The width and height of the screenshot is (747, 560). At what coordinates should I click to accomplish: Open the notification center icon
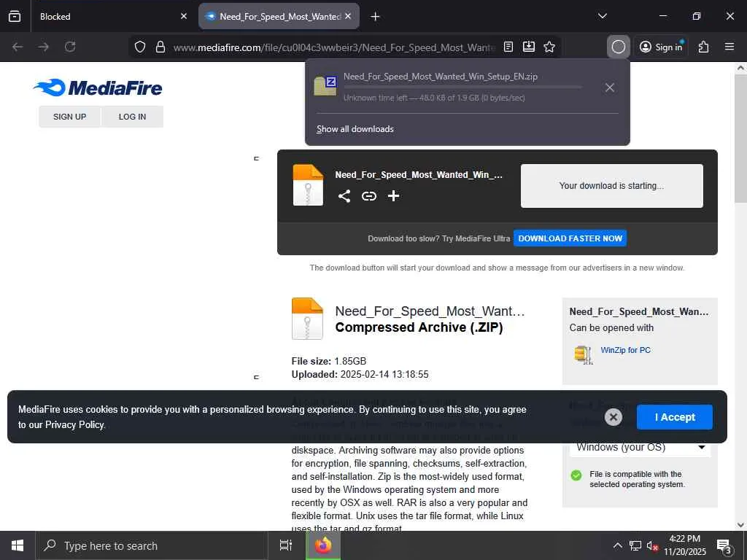coord(724,546)
